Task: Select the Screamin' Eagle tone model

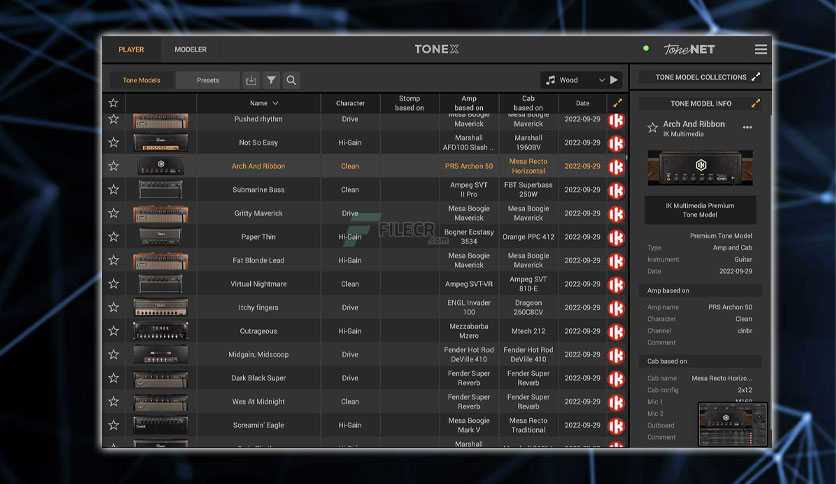Action: point(258,425)
